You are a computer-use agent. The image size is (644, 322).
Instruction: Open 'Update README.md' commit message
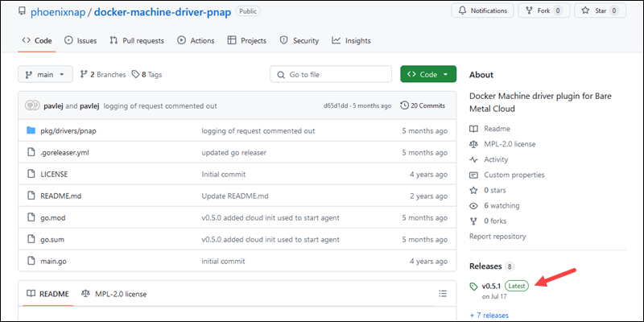(235, 196)
